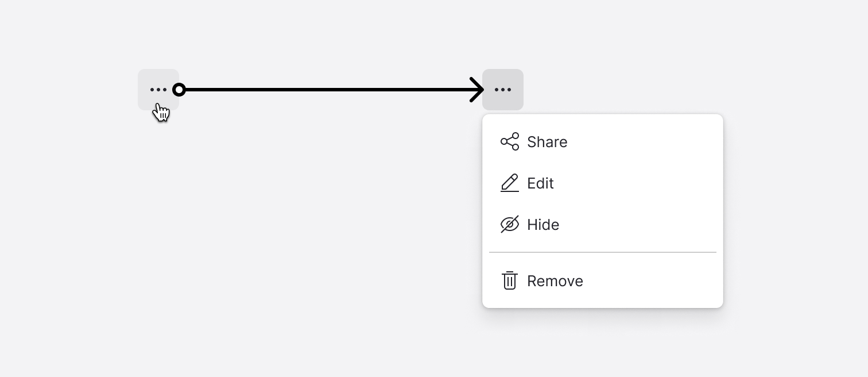Click the divider line above Remove

(x=602, y=252)
